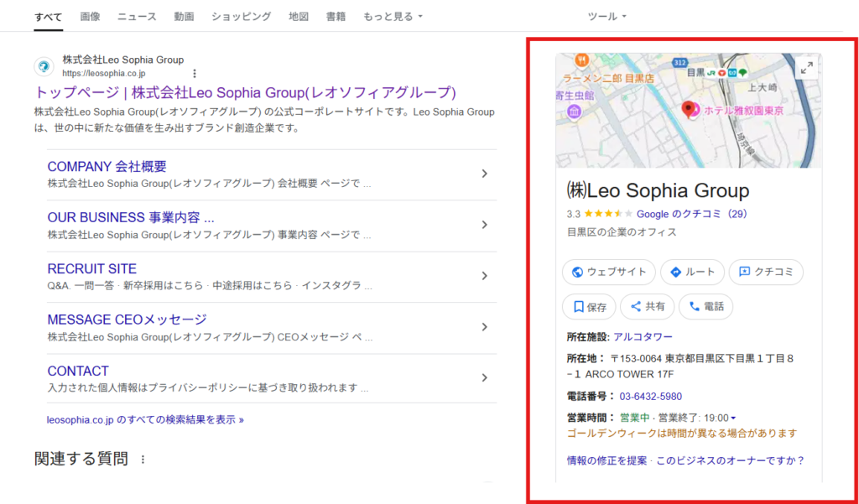The height and width of the screenshot is (504, 859).
Task: Open the アルコタワー facility link
Action: pos(643,337)
